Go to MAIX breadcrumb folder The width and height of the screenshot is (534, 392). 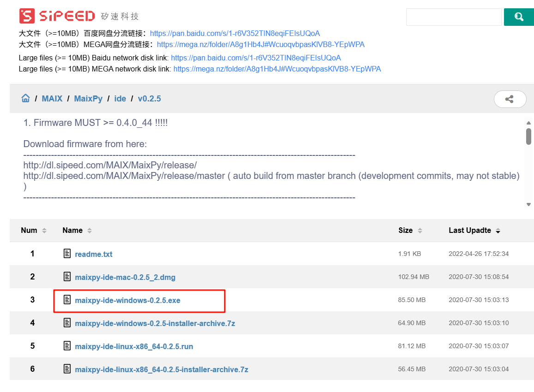point(52,99)
